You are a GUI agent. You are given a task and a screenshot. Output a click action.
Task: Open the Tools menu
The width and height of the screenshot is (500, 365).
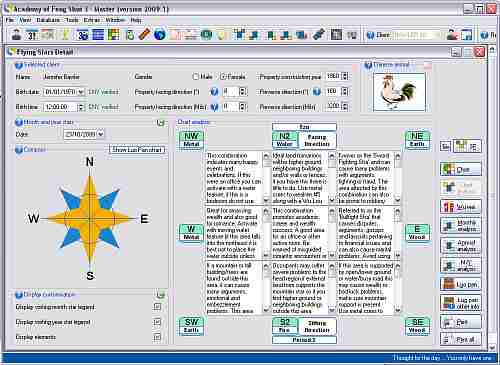pyautogui.click(x=71, y=20)
